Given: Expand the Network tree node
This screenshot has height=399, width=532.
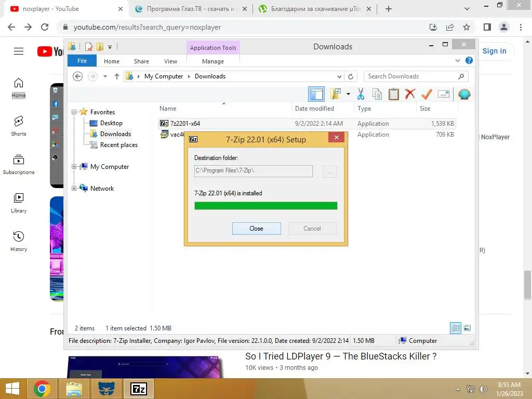Looking at the screenshot, I should 74,188.
